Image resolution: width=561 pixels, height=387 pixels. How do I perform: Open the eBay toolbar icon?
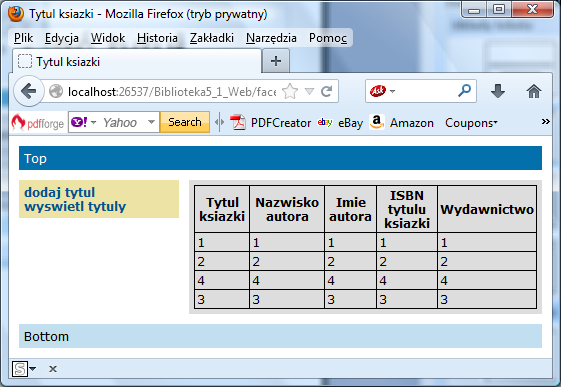click(x=325, y=122)
